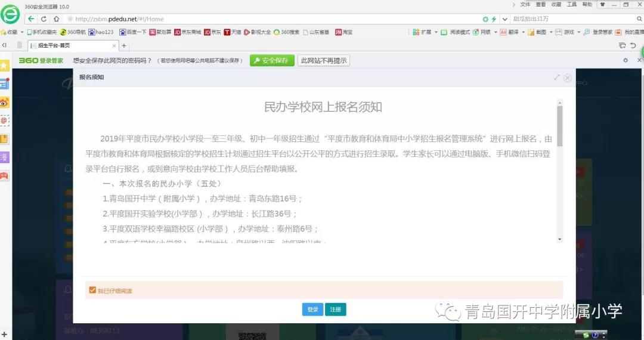
Task: Click the 此网站不再提示 button
Action: point(324,60)
